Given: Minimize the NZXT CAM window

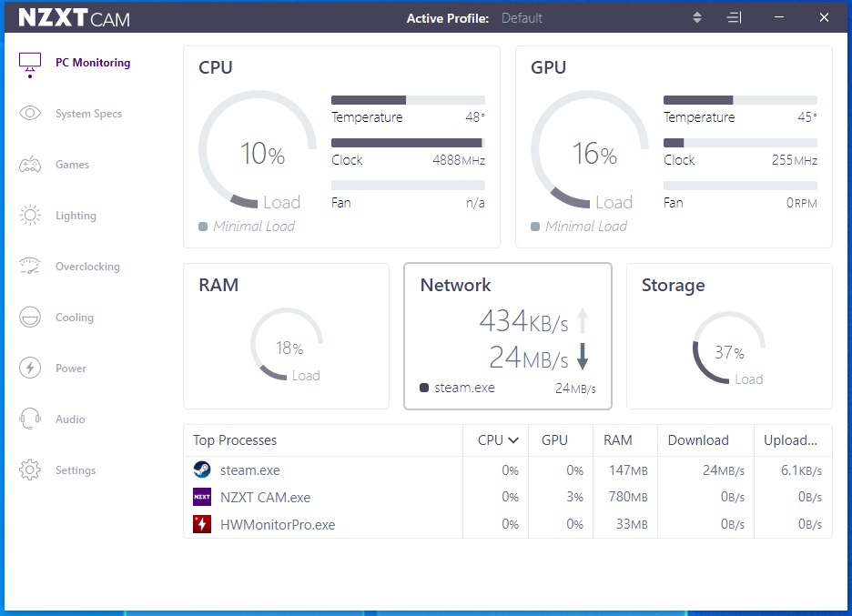Looking at the screenshot, I should [x=779, y=17].
